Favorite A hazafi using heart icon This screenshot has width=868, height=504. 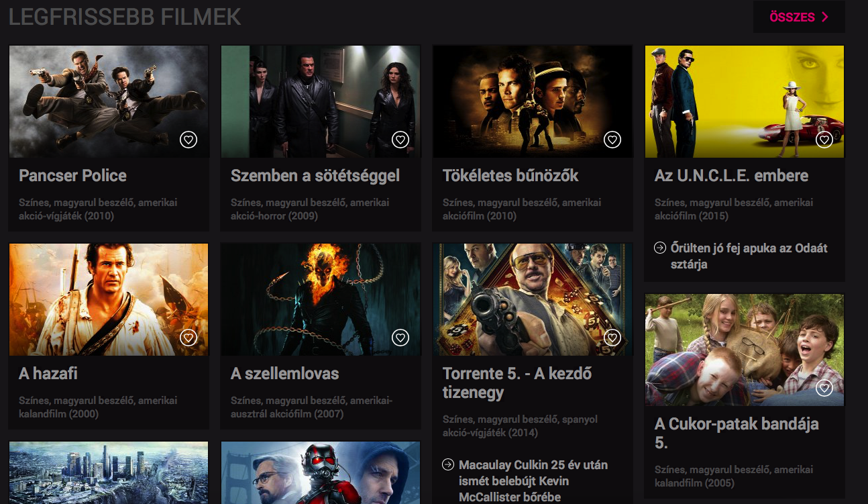click(x=188, y=338)
